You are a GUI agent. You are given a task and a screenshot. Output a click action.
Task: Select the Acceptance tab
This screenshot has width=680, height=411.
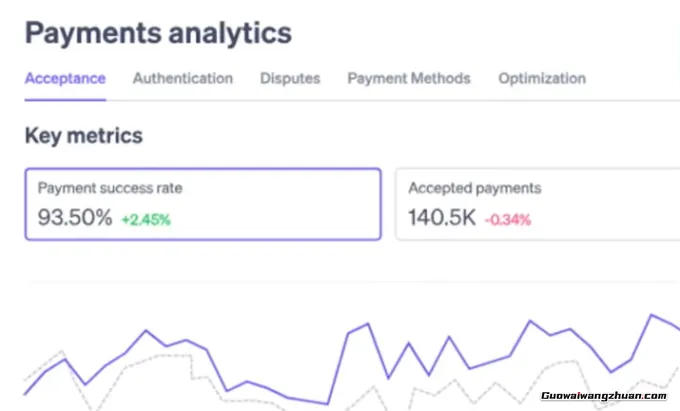pos(65,78)
